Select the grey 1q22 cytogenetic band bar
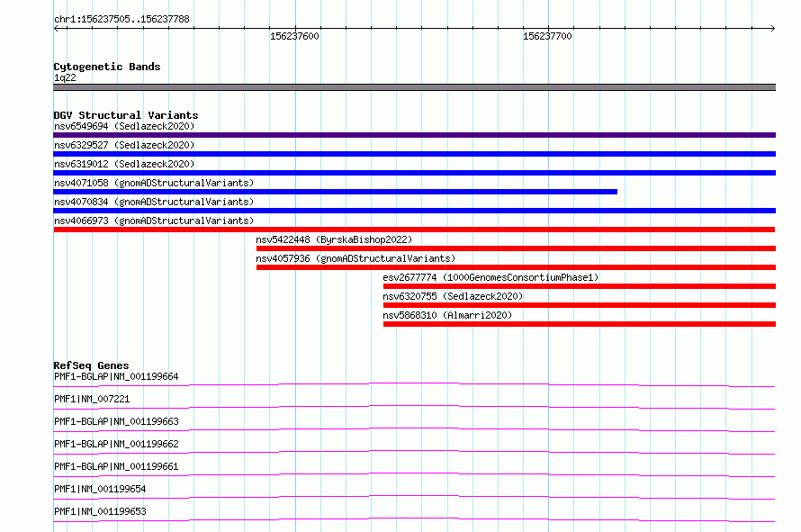Viewport: 801px width, 532px height. [x=414, y=87]
